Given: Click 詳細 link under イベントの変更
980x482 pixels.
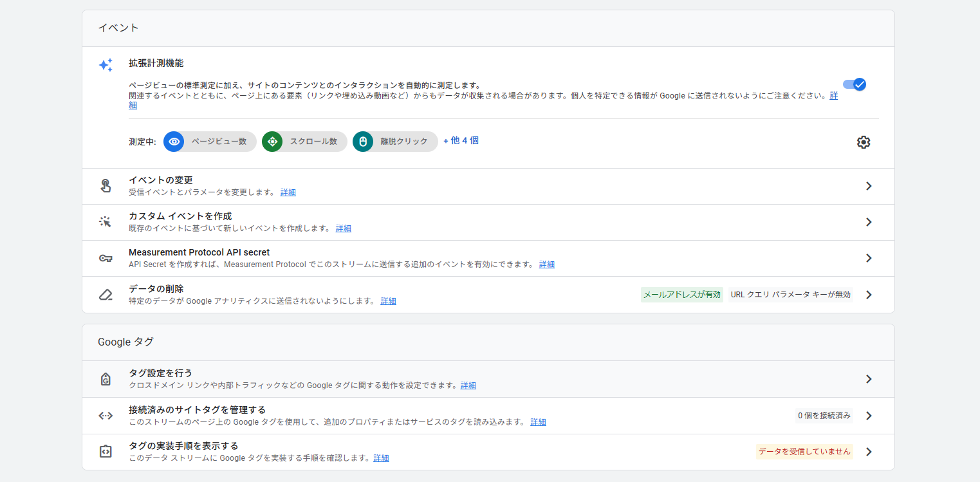Looking at the screenshot, I should tap(288, 192).
